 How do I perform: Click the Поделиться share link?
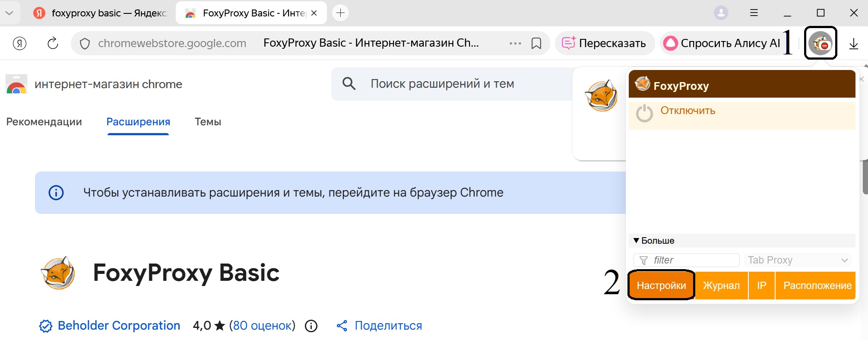pos(388,326)
